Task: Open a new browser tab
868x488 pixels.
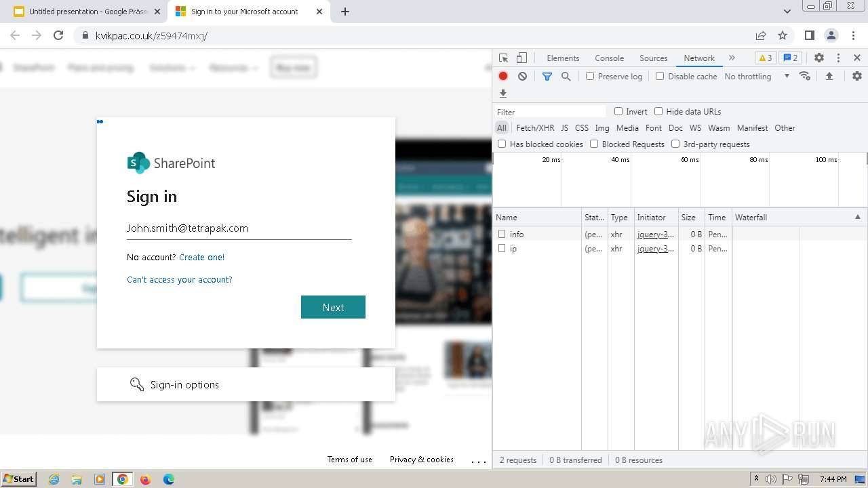Action: tap(345, 12)
